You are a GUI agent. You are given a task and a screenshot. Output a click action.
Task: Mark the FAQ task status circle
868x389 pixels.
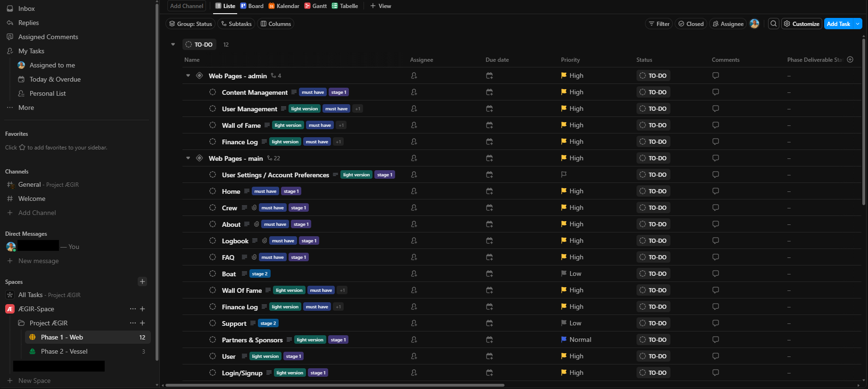point(213,257)
